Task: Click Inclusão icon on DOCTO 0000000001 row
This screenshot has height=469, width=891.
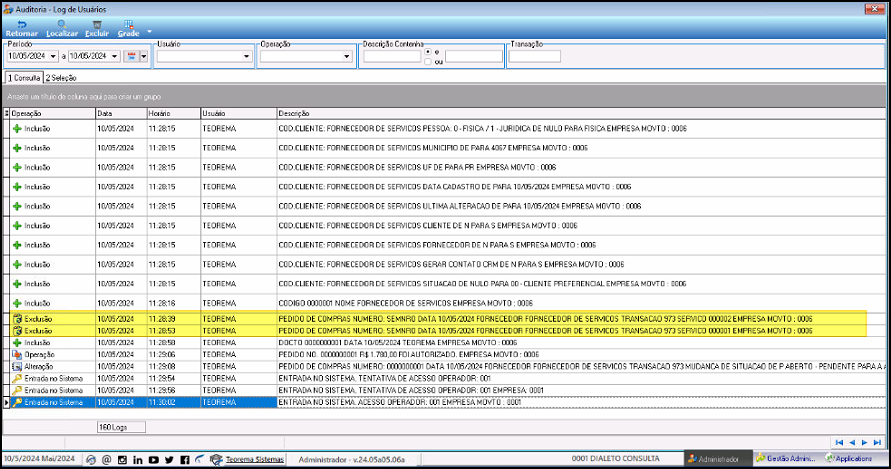Action: [x=17, y=343]
